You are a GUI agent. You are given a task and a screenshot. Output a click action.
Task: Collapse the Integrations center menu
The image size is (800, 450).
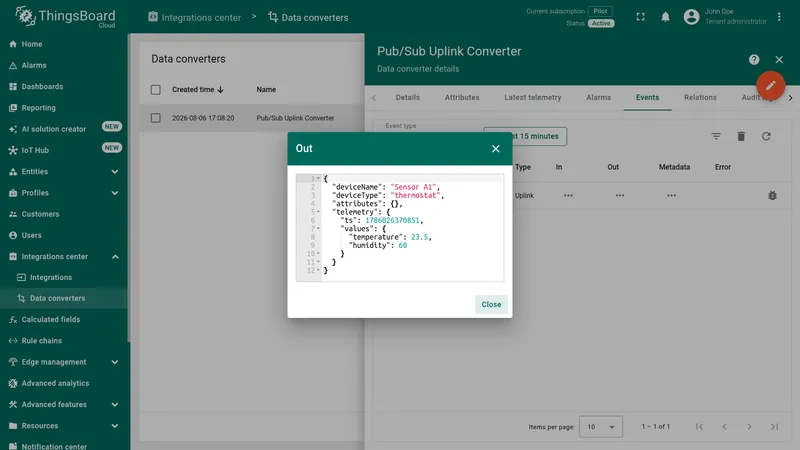click(x=115, y=257)
